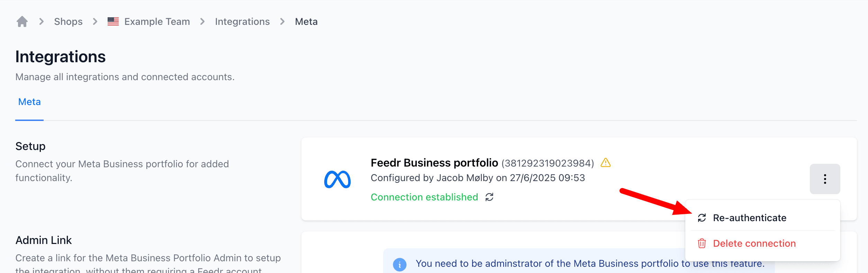868x273 pixels.
Task: Click the re-authenticate refresh icon in the menu
Action: (701, 218)
